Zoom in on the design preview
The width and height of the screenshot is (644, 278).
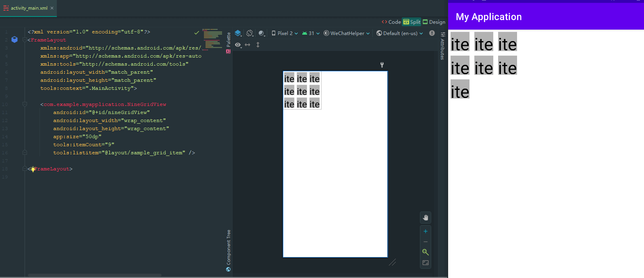tap(426, 231)
